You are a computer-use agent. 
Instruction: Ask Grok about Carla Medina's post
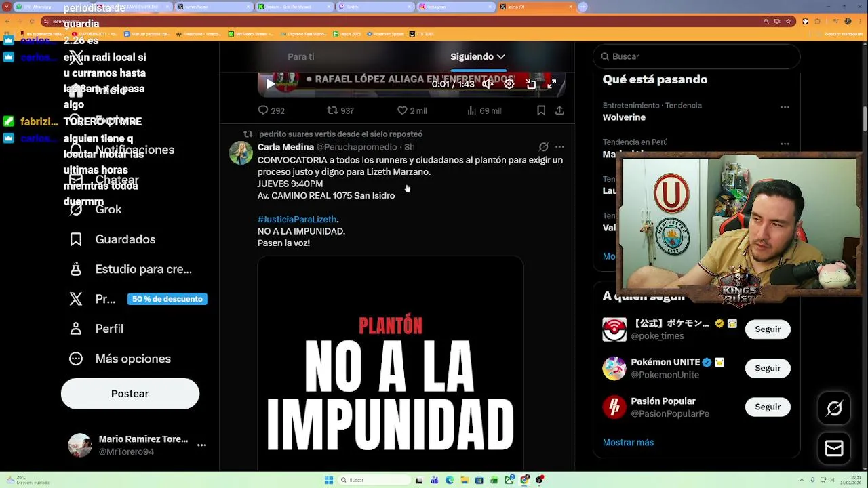pyautogui.click(x=543, y=147)
